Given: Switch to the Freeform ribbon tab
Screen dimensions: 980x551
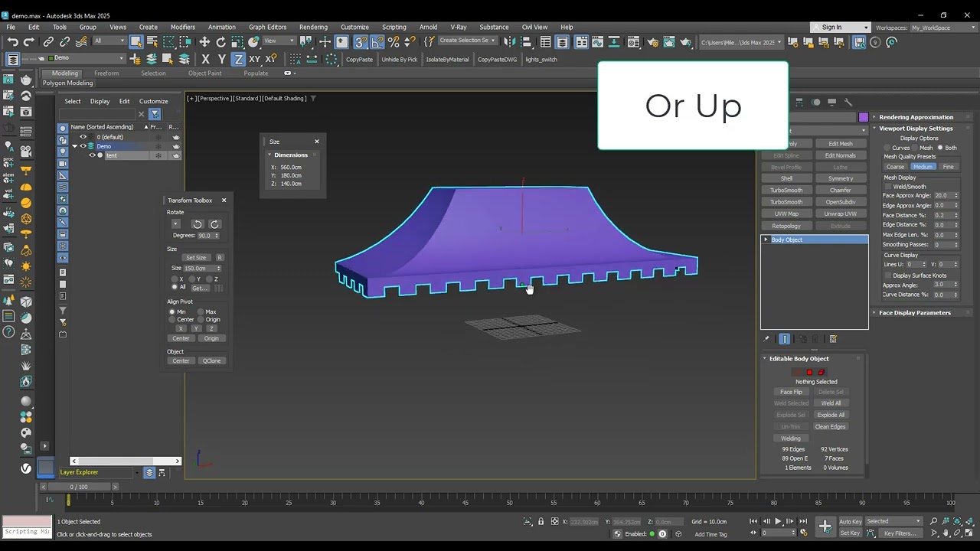Looking at the screenshot, I should point(106,73).
